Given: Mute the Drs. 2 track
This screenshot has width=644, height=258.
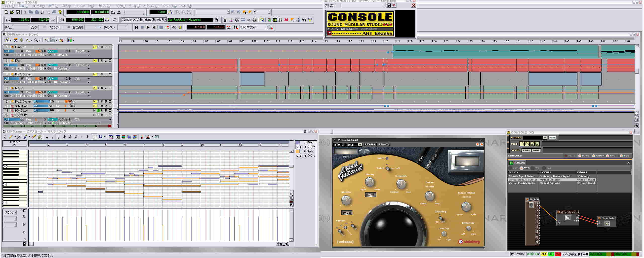Looking at the screenshot, I should (94, 88).
